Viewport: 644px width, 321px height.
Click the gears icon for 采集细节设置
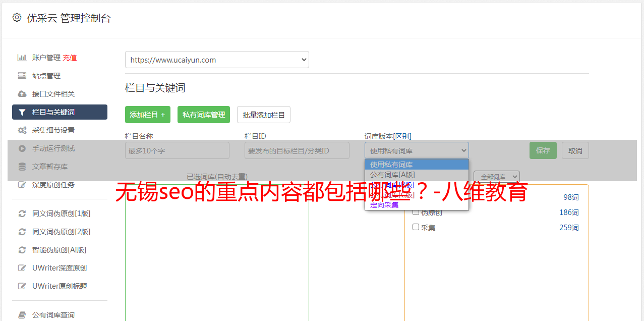(22, 130)
